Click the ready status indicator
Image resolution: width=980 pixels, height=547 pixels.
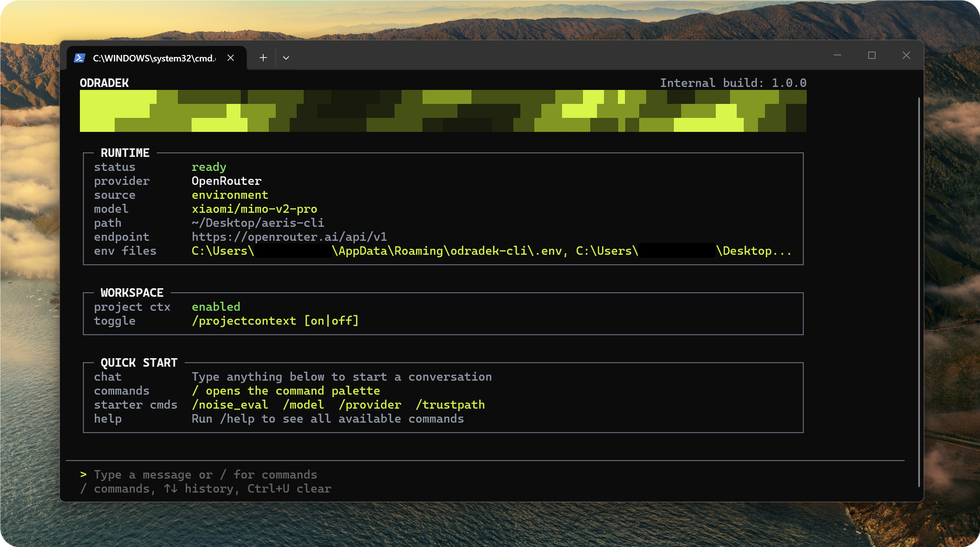click(209, 167)
